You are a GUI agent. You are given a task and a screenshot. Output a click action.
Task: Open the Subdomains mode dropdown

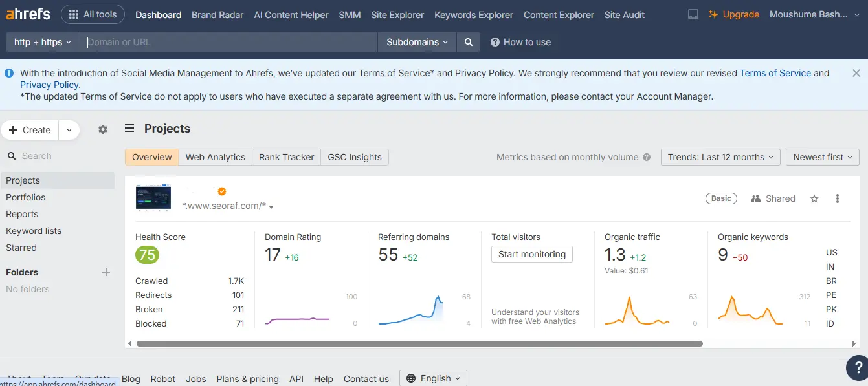pyautogui.click(x=417, y=42)
